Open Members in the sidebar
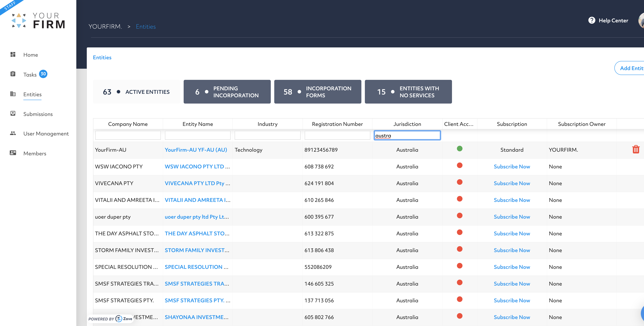Image resolution: width=644 pixels, height=326 pixels. (35, 153)
